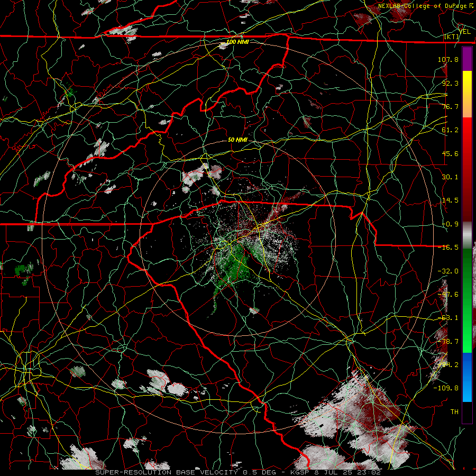Viewport: 476px width, 476px height.
Task: Select the -109.8 scale value
Action: [446, 388]
